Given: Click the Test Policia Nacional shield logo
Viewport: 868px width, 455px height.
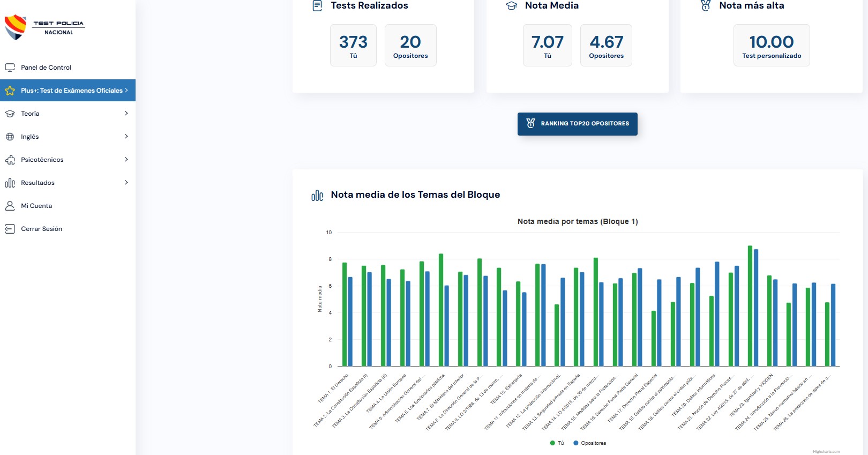Looking at the screenshot, I should point(16,27).
